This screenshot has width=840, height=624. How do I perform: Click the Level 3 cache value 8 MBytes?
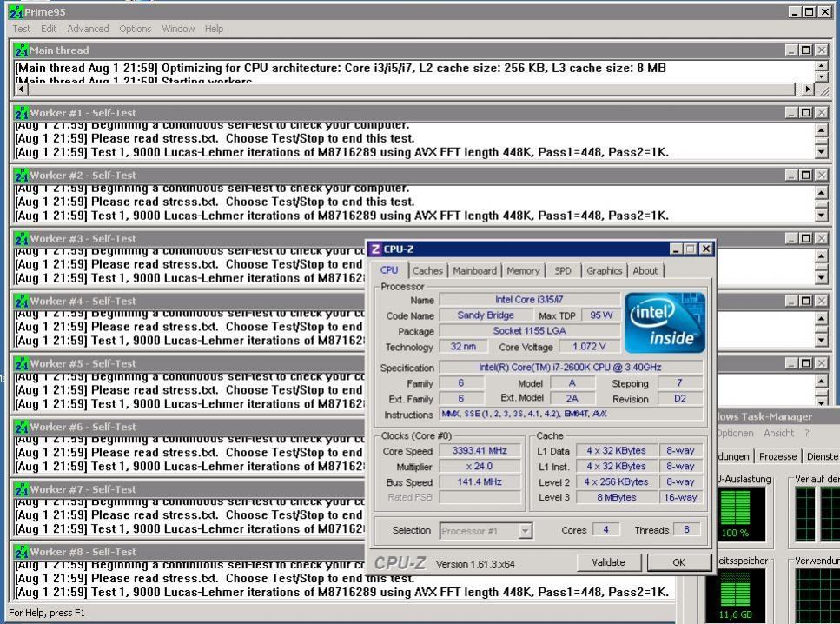[x=617, y=497]
